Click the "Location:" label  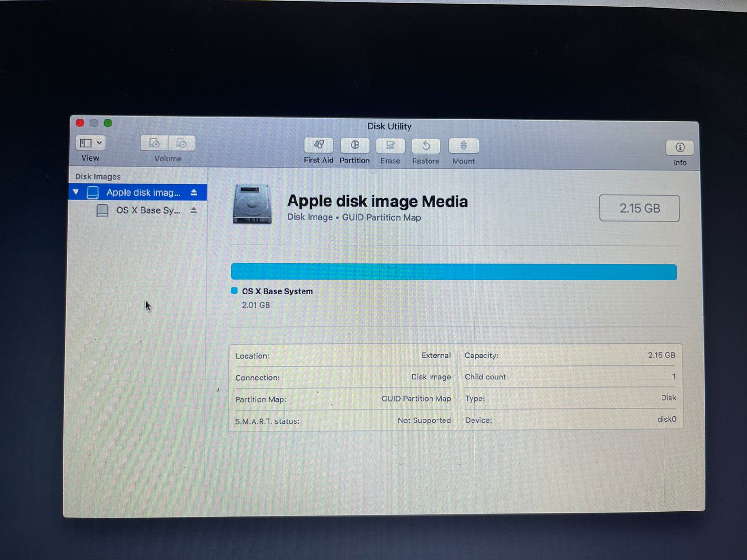click(253, 356)
